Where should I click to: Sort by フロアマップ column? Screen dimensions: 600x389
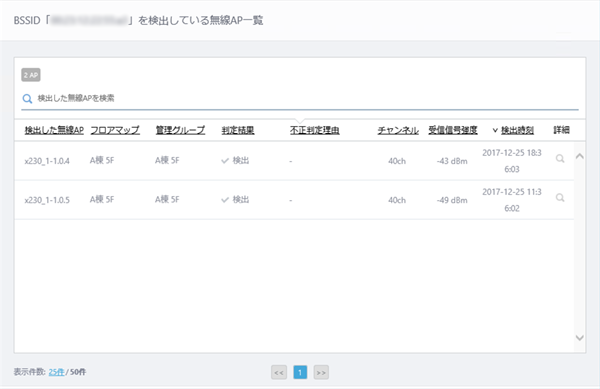(x=115, y=130)
